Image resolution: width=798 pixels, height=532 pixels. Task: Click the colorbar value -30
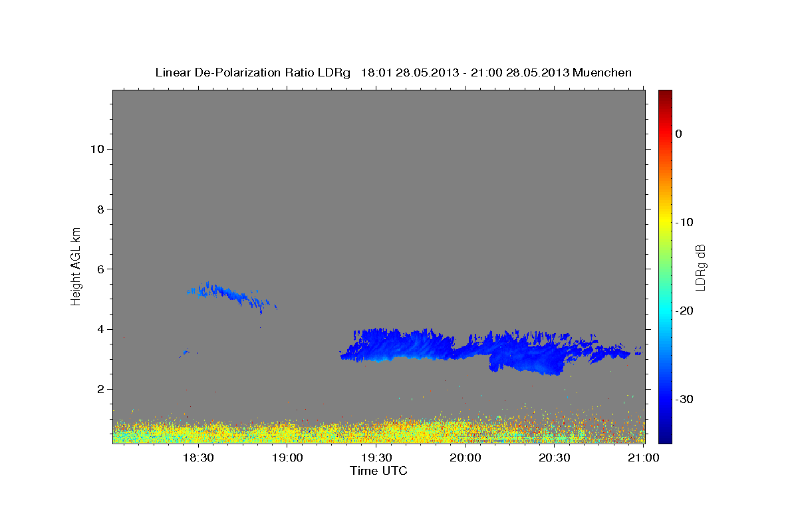click(x=684, y=399)
